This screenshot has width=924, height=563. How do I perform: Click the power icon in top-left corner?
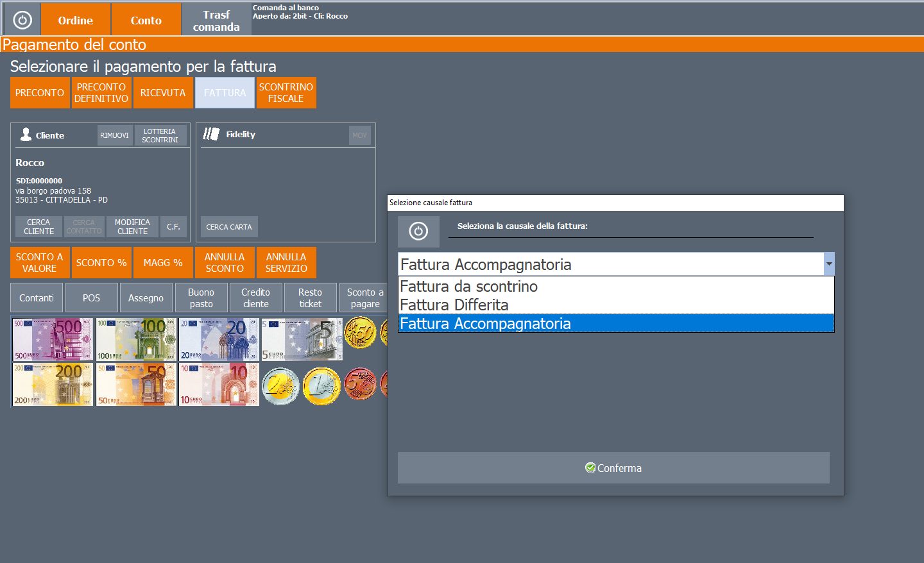[x=22, y=20]
